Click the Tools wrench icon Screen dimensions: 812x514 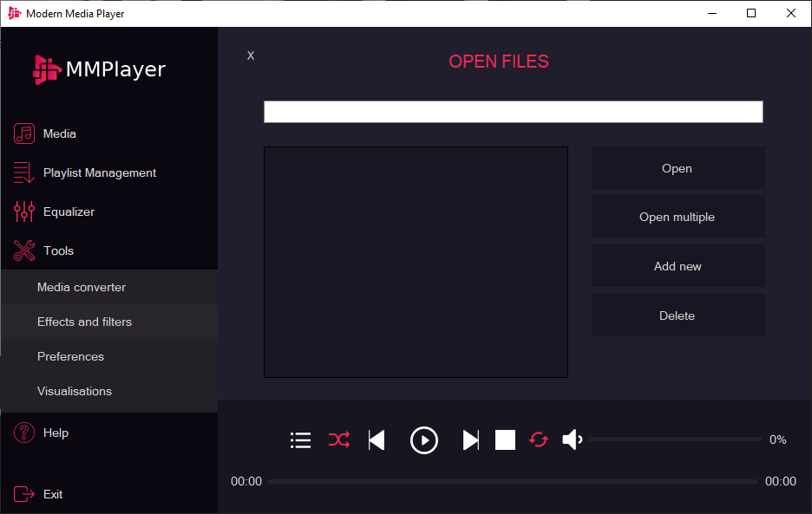[x=23, y=250]
